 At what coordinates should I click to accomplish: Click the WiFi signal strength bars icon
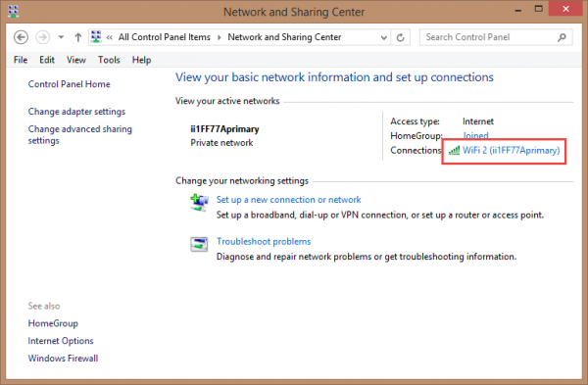454,151
